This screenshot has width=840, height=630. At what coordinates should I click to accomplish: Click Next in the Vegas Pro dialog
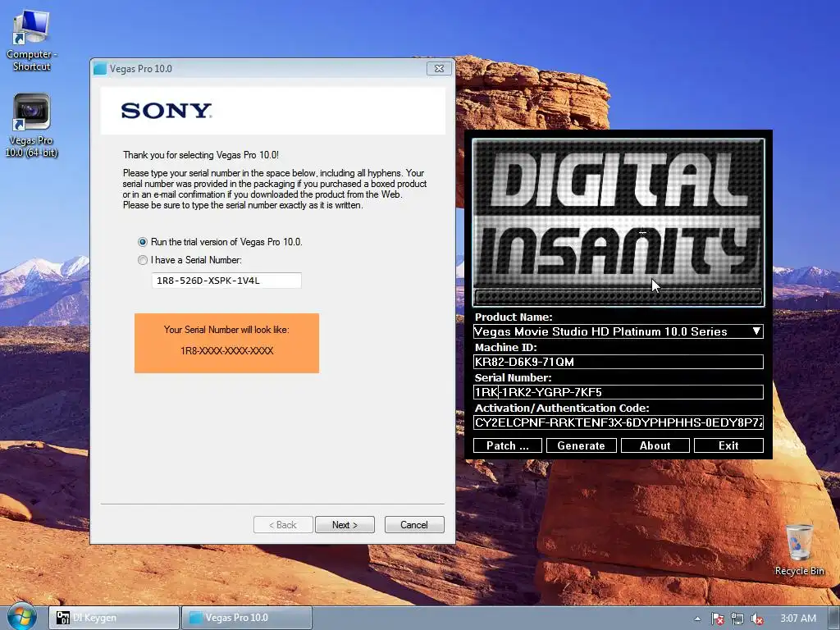pyautogui.click(x=345, y=524)
